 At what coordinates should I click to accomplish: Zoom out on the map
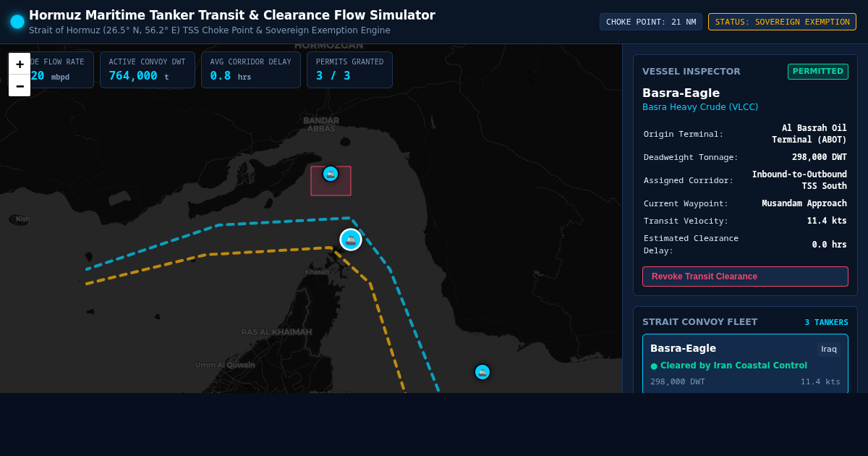pos(20,85)
